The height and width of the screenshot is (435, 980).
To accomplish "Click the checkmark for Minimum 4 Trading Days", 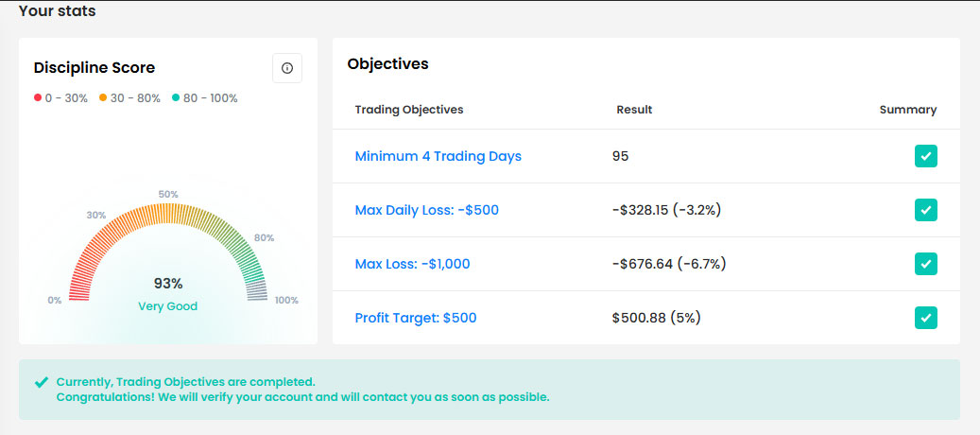I will 925,156.
